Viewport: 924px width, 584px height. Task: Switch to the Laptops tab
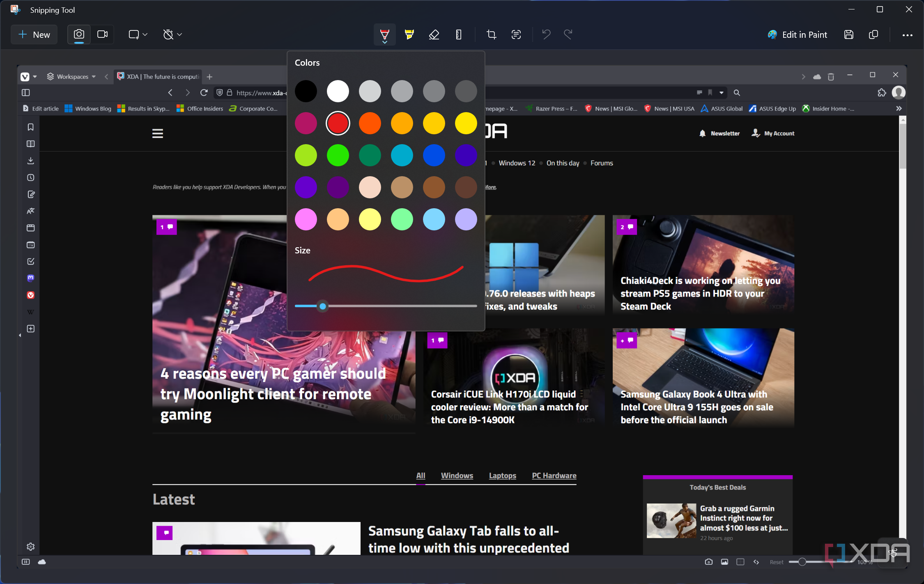point(502,476)
